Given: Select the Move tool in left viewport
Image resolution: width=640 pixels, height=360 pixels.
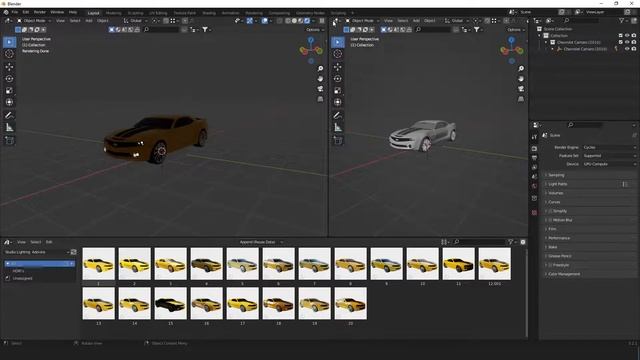Looking at the screenshot, I should click(x=9, y=67).
